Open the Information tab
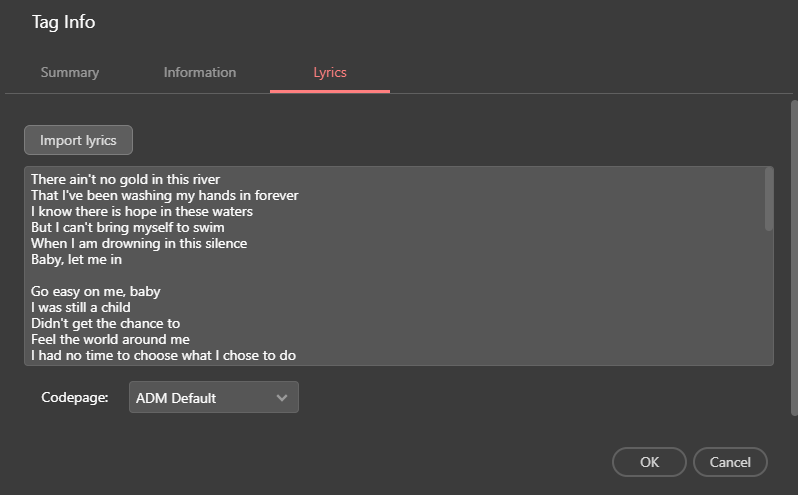This screenshot has width=798, height=495. (x=200, y=73)
